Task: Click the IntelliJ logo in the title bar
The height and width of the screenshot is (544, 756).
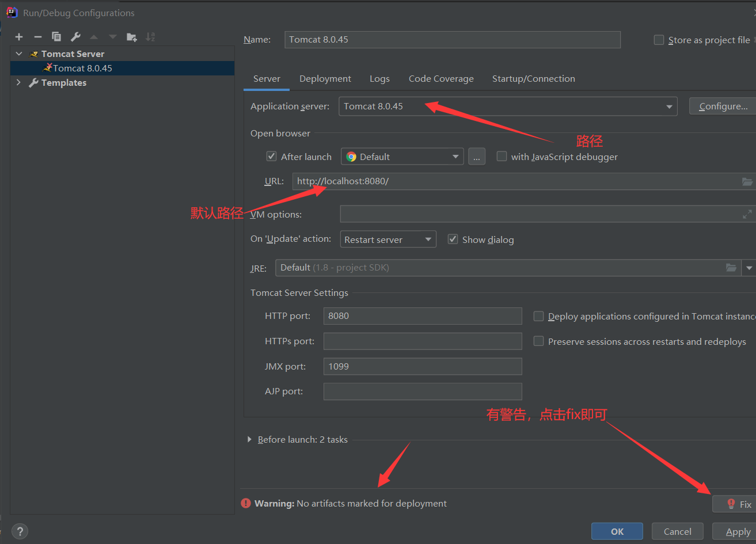Action: click(12, 12)
